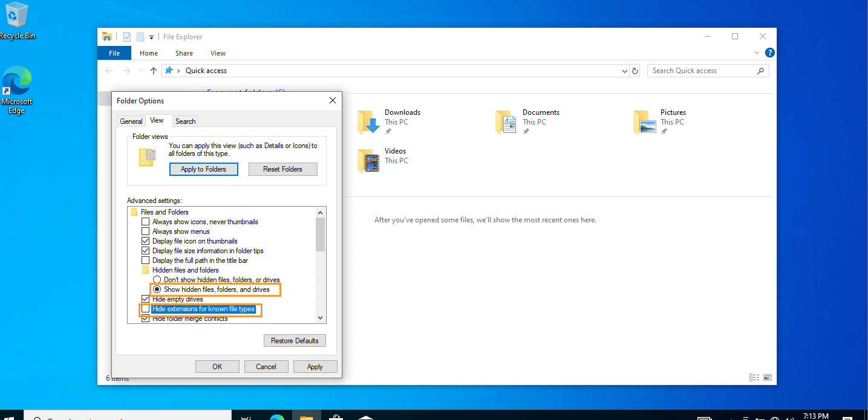Screen dimensions: 868x420
Task: Click the Forward navigation arrow
Action: point(126,71)
